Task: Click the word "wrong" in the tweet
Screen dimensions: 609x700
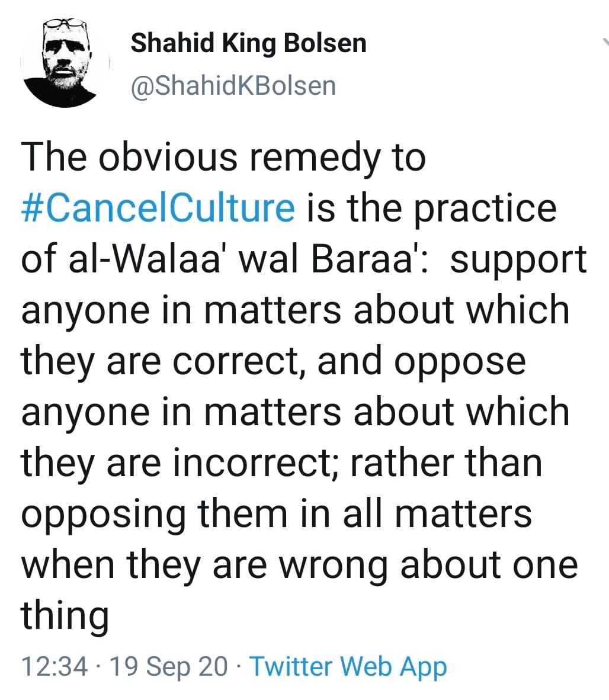Action: pos(335,566)
